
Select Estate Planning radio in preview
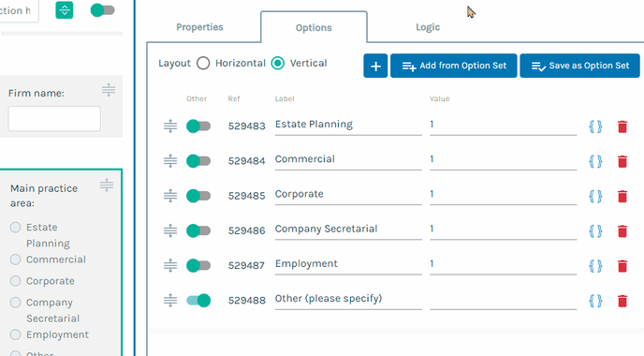click(x=16, y=228)
